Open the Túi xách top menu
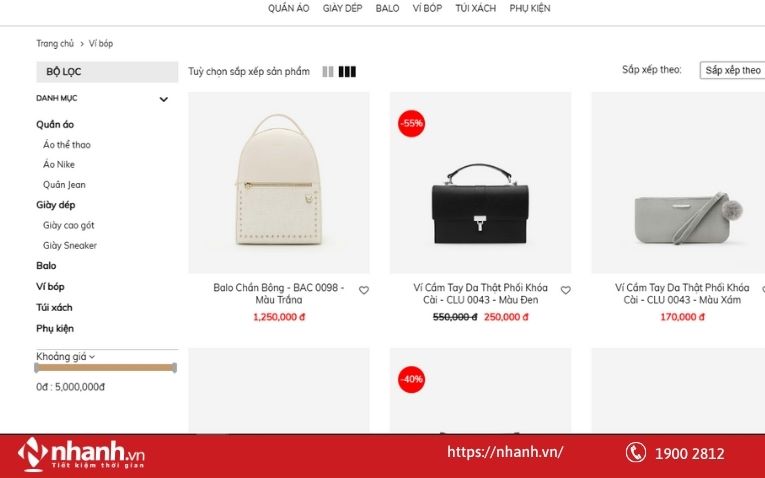This screenshot has width=765, height=478. point(476,8)
